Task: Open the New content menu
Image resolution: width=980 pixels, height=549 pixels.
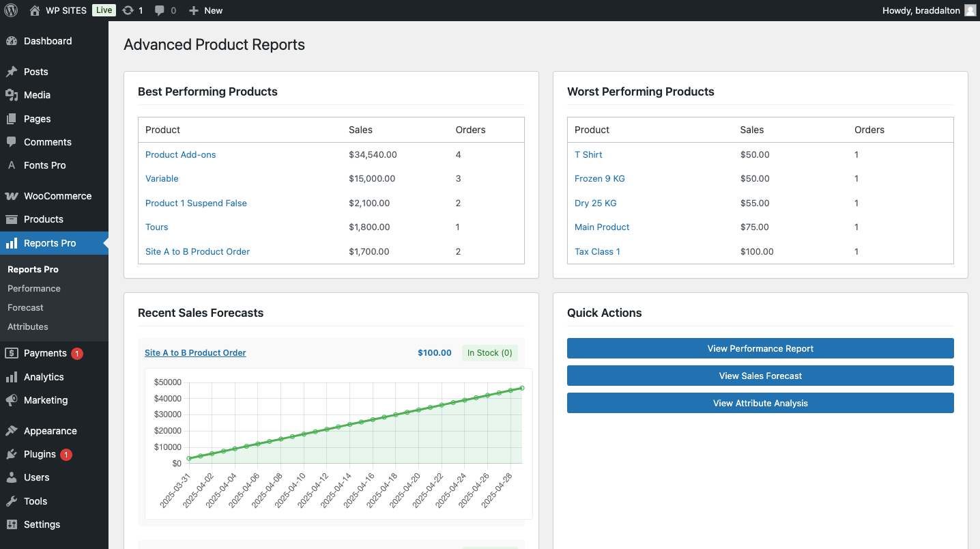Action: tap(205, 10)
